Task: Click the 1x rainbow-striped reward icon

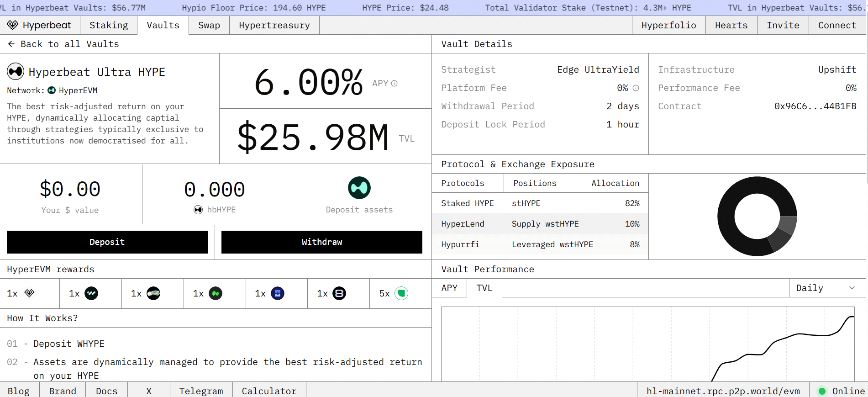Action: point(153,293)
